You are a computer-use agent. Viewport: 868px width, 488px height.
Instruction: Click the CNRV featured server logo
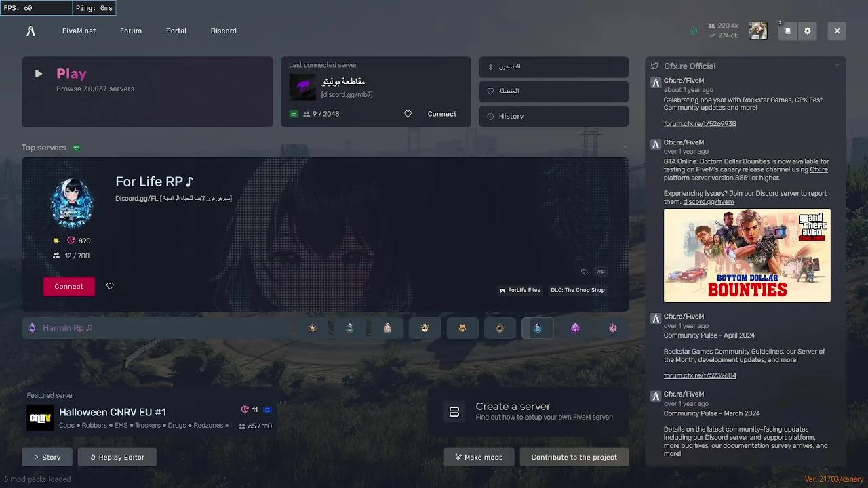point(40,418)
